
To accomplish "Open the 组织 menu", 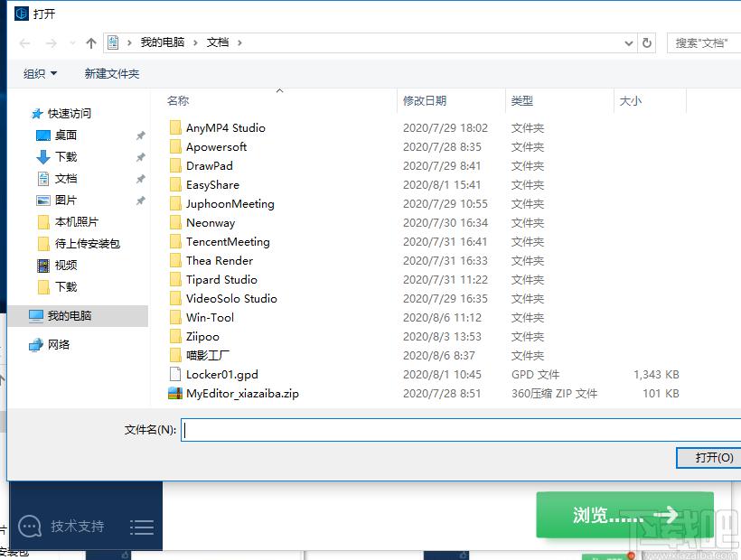I will pyautogui.click(x=40, y=74).
